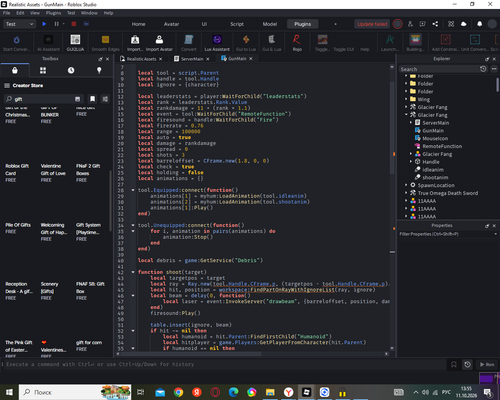Open the GUI2LUA plugin

tap(75, 43)
